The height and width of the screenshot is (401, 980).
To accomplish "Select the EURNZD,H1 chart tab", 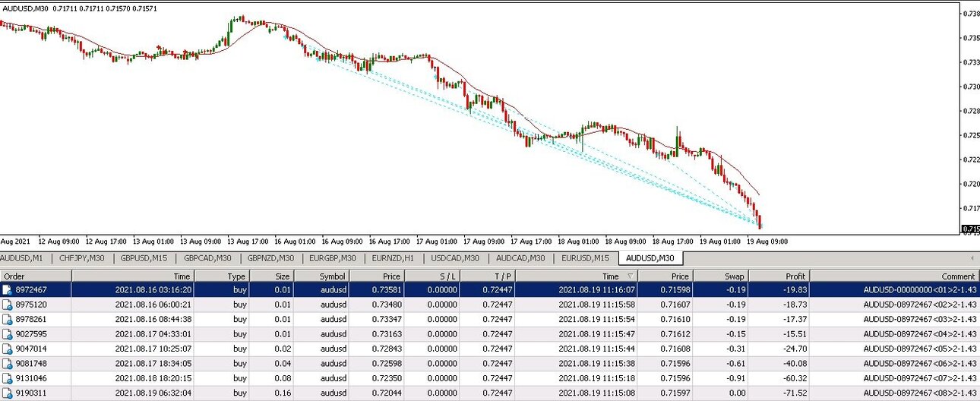I will (393, 258).
